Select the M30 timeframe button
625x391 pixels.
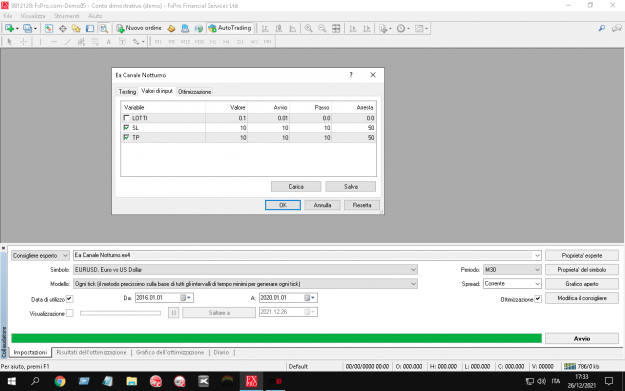(199, 41)
